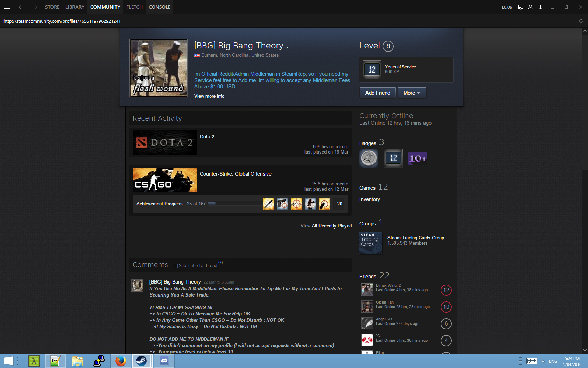Image resolution: width=588 pixels, height=368 pixels.
Task: Open Steam Trading Cards Group link
Action: coord(415,238)
